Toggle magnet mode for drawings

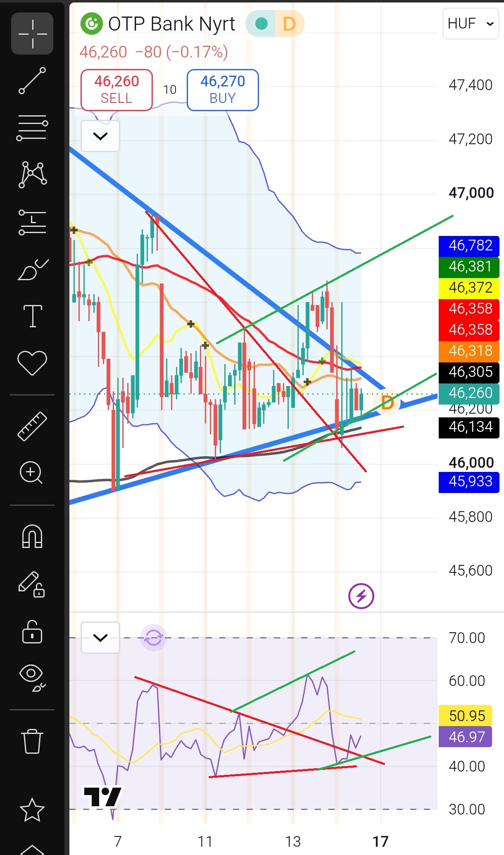[32, 536]
